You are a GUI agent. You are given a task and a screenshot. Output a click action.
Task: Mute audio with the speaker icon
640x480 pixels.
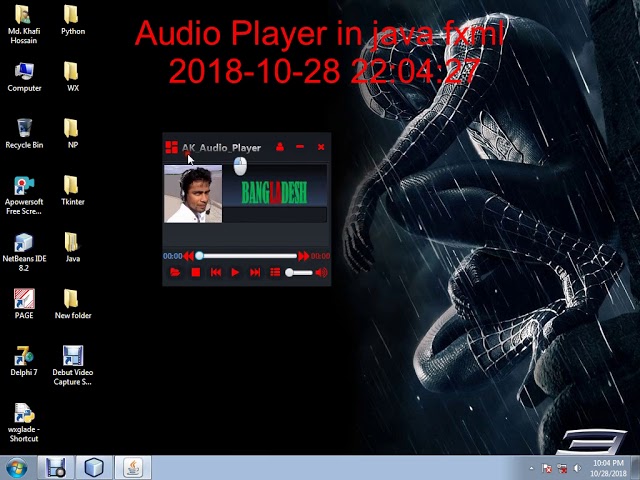click(322, 272)
